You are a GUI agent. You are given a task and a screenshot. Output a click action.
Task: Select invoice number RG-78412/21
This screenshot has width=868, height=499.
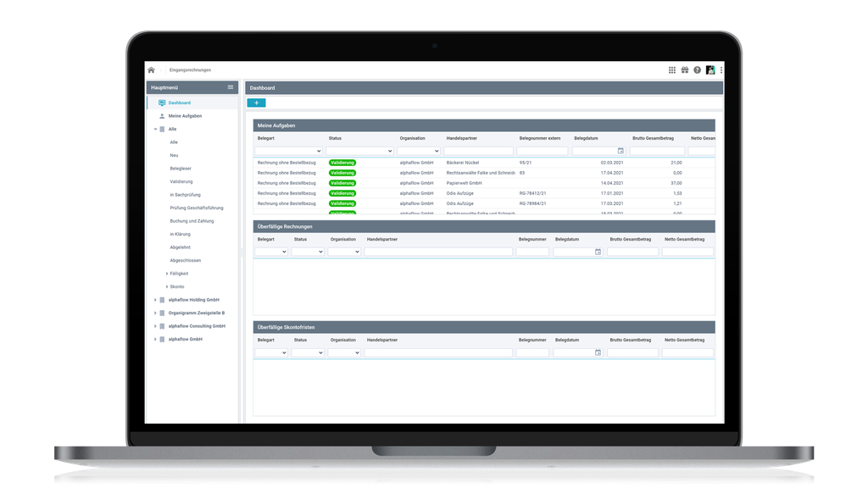pos(532,194)
